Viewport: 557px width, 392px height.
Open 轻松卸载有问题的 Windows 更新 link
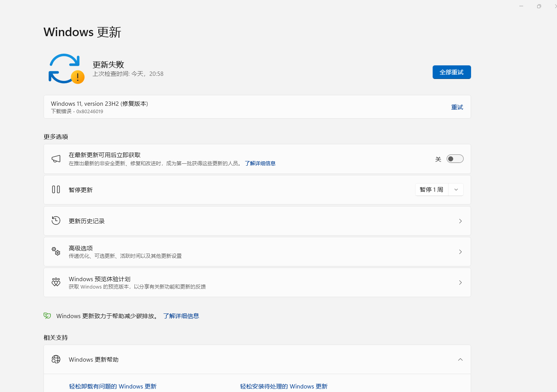[113, 386]
